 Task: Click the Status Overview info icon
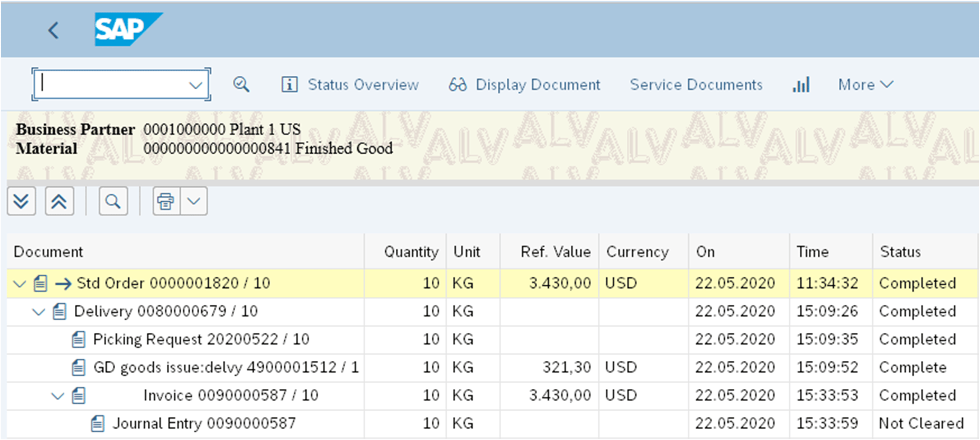(x=290, y=84)
